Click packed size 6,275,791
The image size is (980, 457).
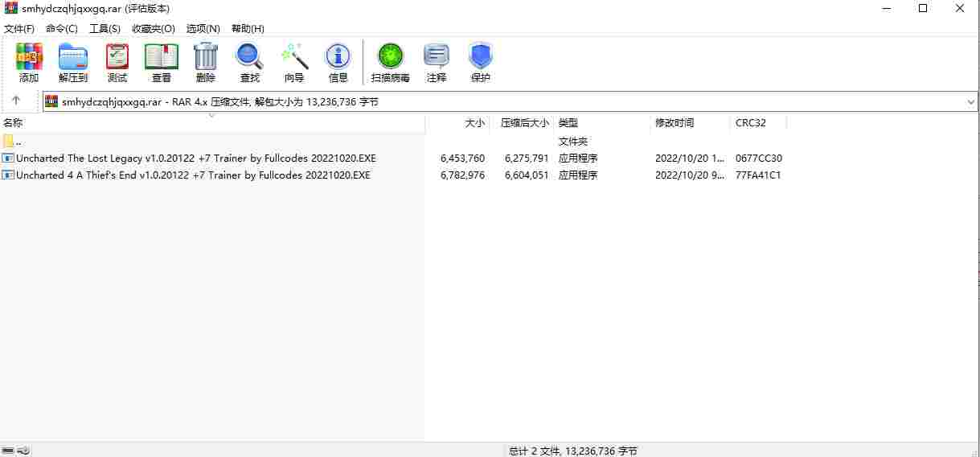527,159
